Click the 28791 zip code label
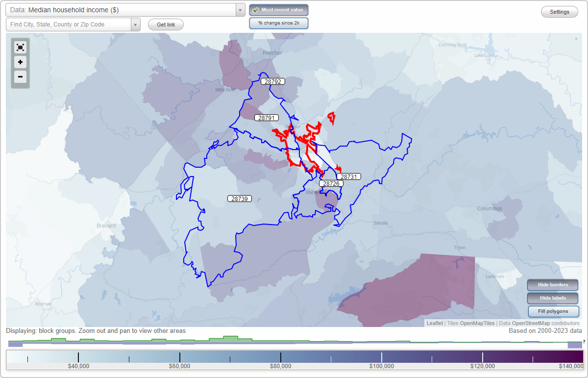This screenshot has height=378, width=588. point(267,118)
